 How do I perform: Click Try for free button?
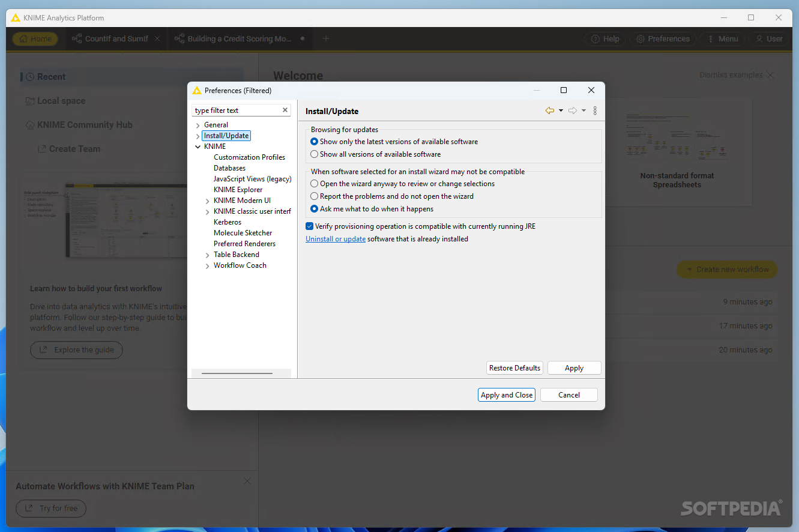(x=51, y=509)
